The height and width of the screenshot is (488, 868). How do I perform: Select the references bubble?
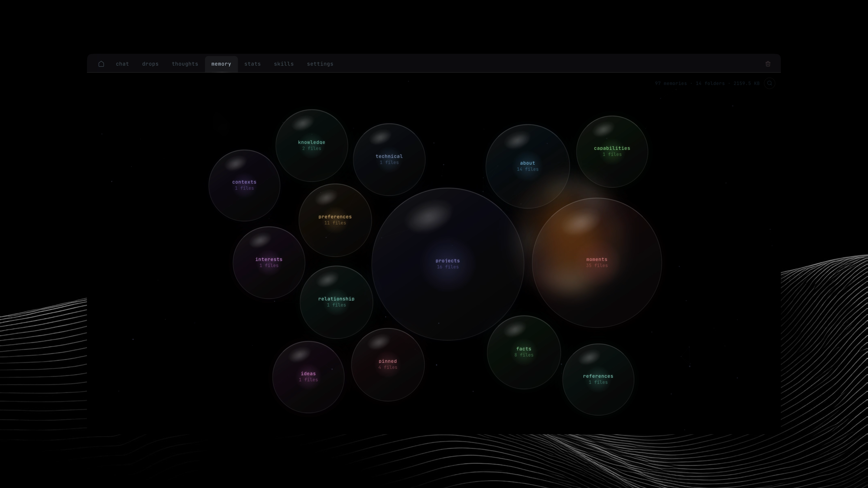(x=598, y=379)
